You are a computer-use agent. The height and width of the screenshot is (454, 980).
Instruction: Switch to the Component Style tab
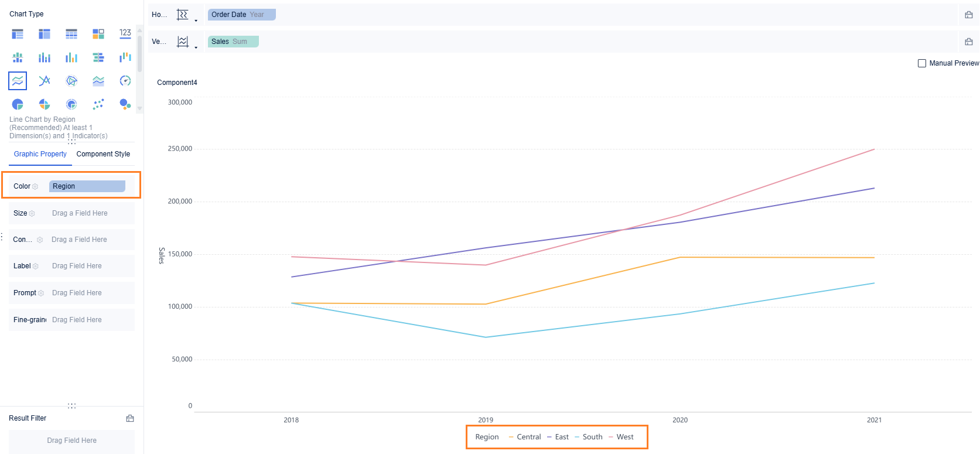click(x=103, y=154)
